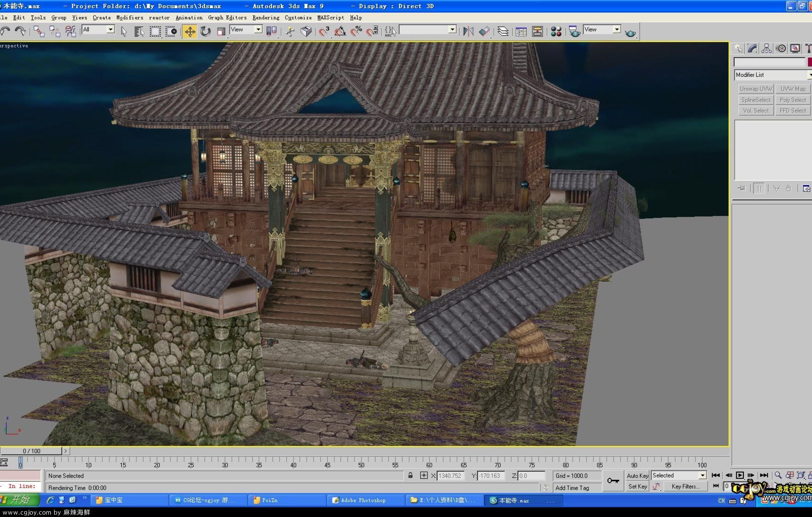This screenshot has width=812, height=517.
Task: Select the Select and Link tool
Action: [x=39, y=31]
